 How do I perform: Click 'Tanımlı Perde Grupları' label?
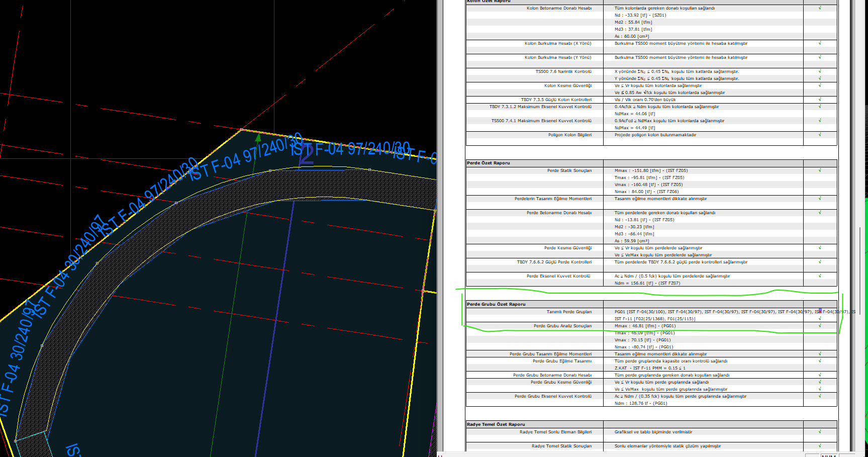569,312
